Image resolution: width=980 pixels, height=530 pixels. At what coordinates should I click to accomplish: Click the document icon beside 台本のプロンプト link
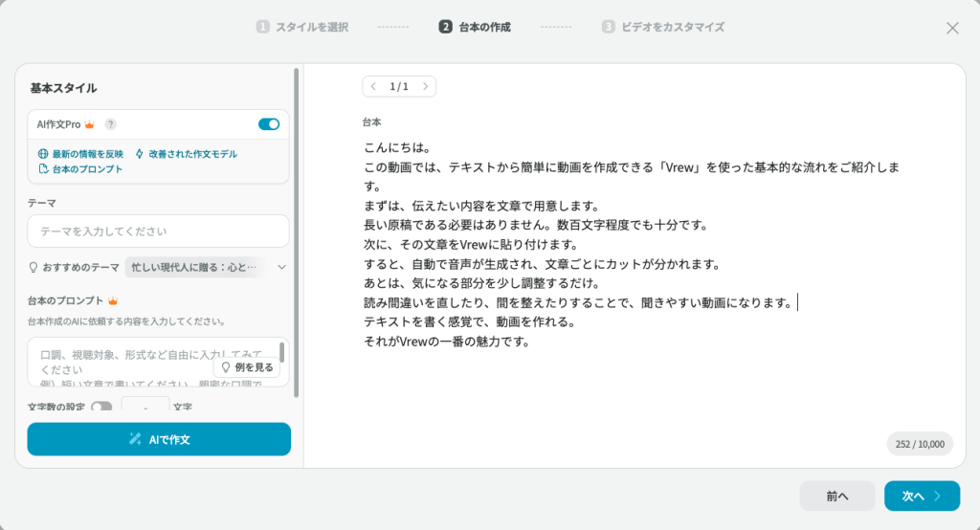tap(43, 169)
